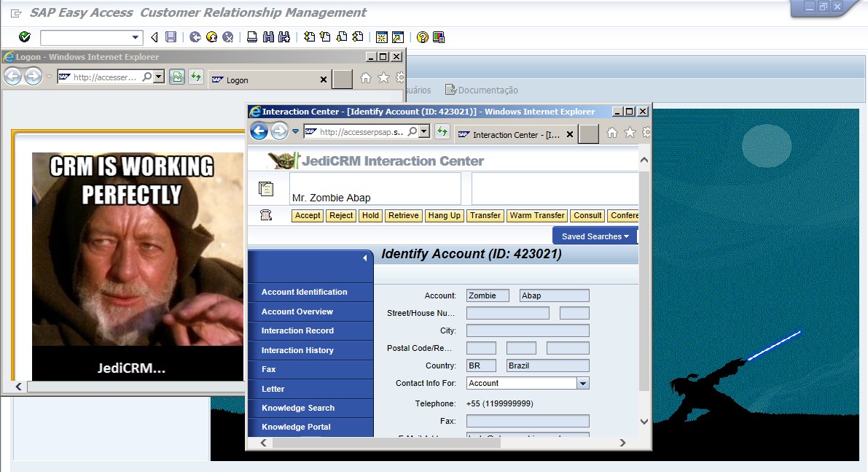
Task: Click the Reject call button
Action: pos(341,215)
